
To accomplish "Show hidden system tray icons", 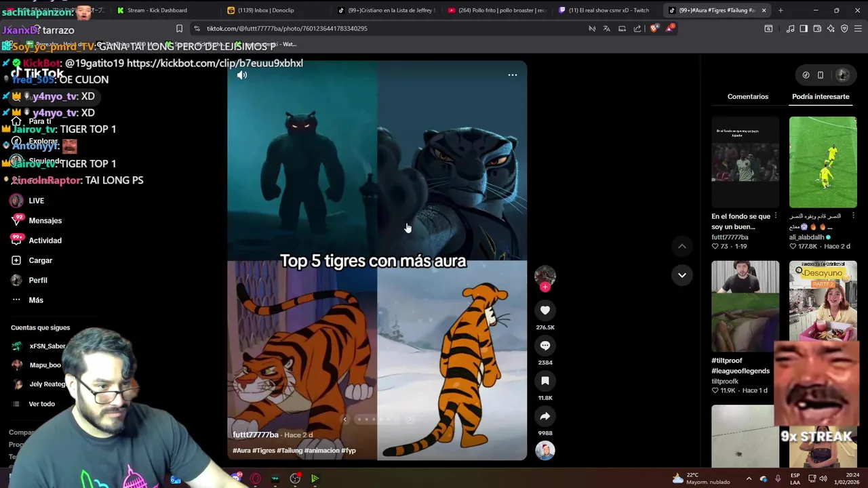I will pos(749,479).
